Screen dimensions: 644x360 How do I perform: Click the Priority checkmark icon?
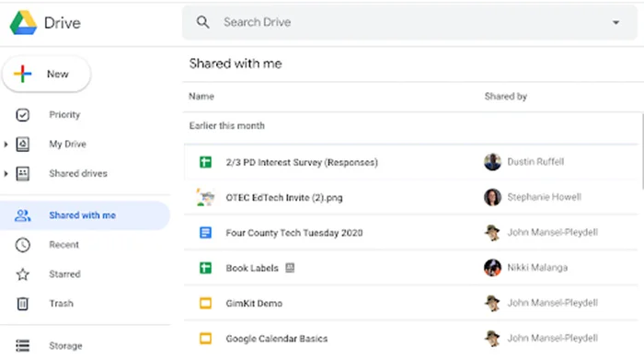click(23, 115)
